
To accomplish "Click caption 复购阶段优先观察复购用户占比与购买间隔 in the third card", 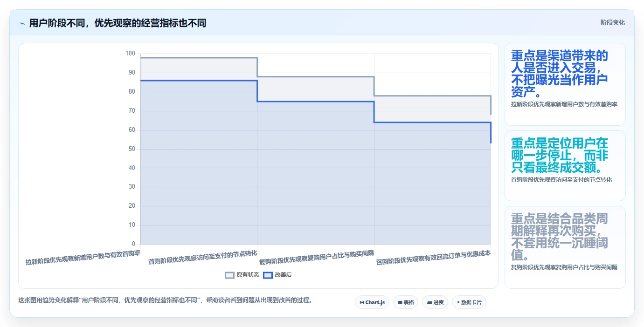I will click(564, 267).
